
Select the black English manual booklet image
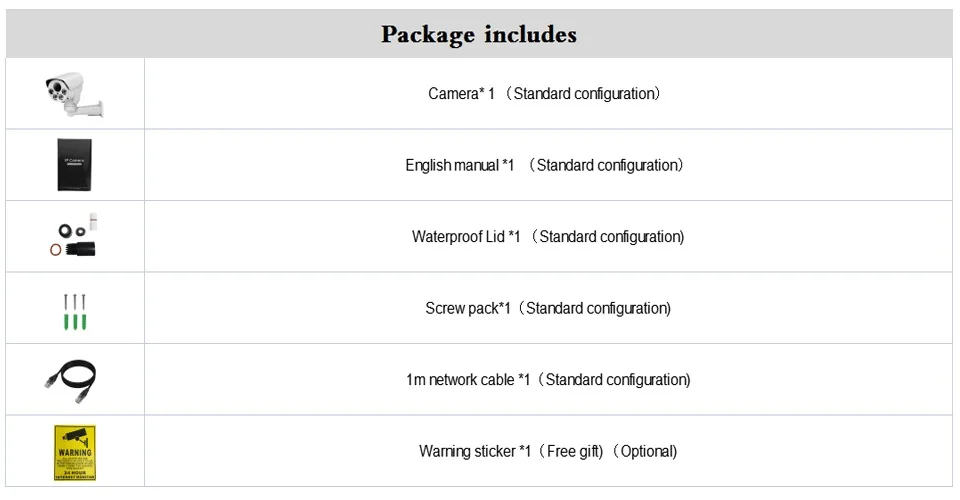click(x=74, y=164)
